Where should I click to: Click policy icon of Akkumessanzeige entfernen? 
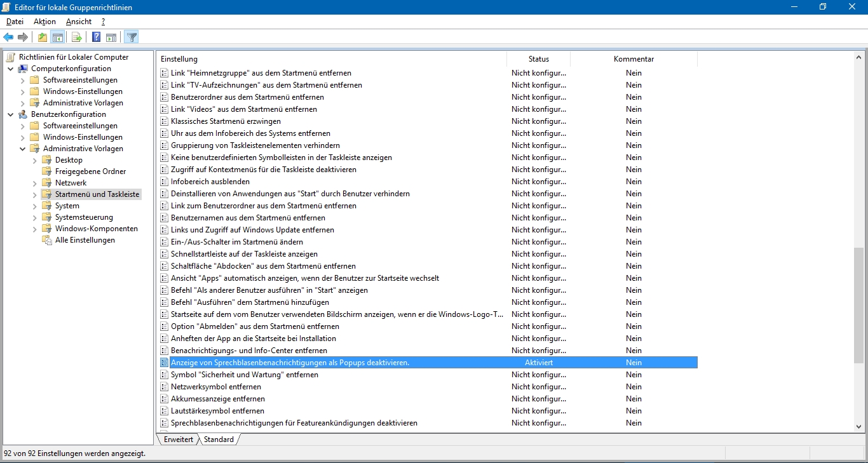coord(165,399)
